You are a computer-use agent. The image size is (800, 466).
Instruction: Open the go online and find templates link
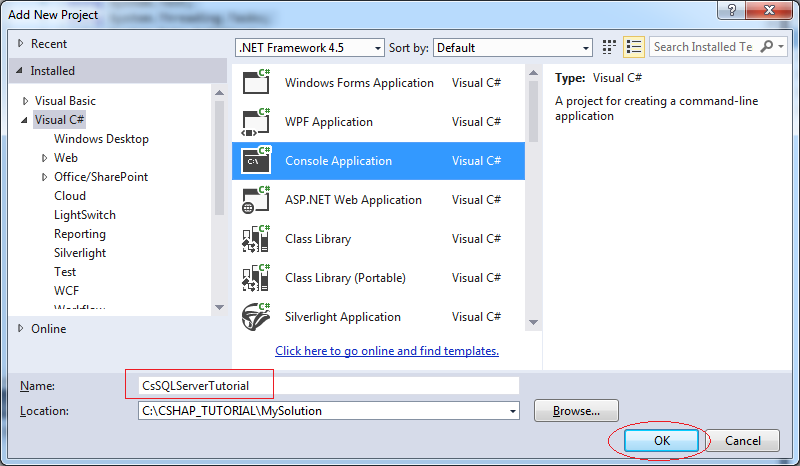387,351
